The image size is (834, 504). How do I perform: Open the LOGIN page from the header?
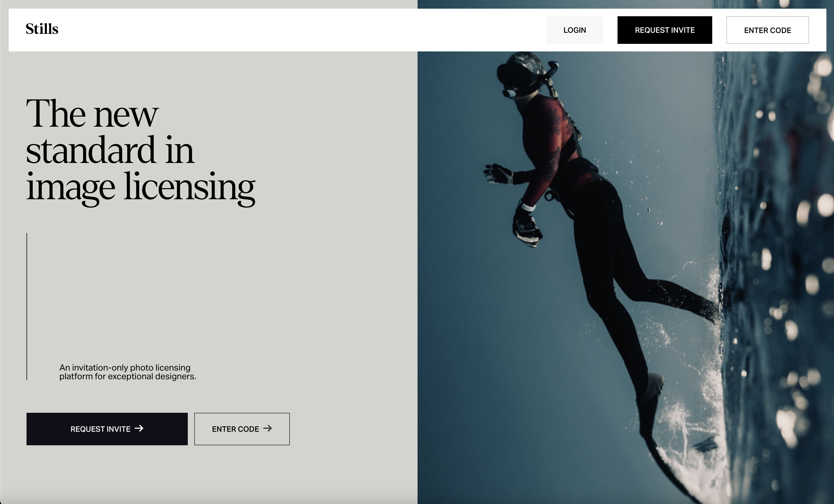pyautogui.click(x=574, y=30)
